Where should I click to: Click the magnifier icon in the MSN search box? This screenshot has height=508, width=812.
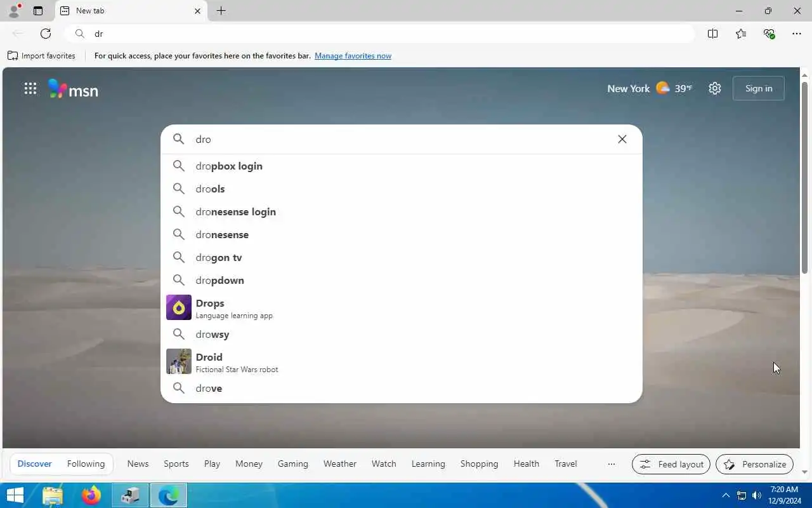point(179,139)
